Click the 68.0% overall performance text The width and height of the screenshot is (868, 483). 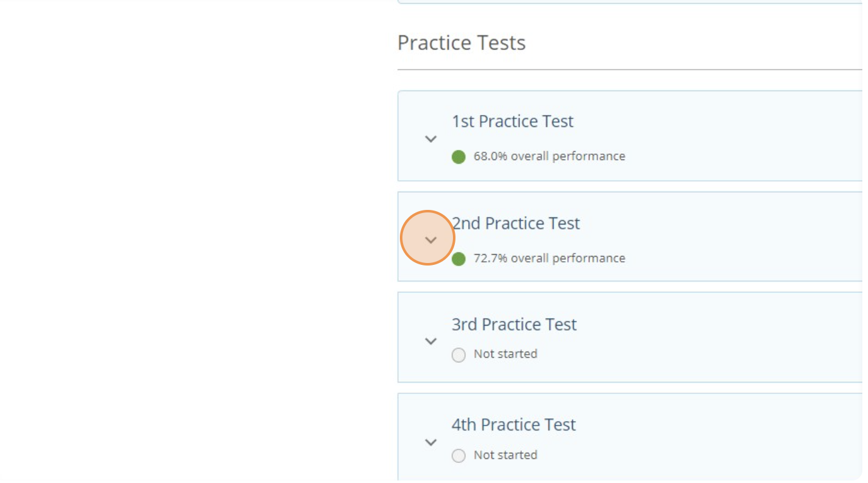(x=549, y=156)
